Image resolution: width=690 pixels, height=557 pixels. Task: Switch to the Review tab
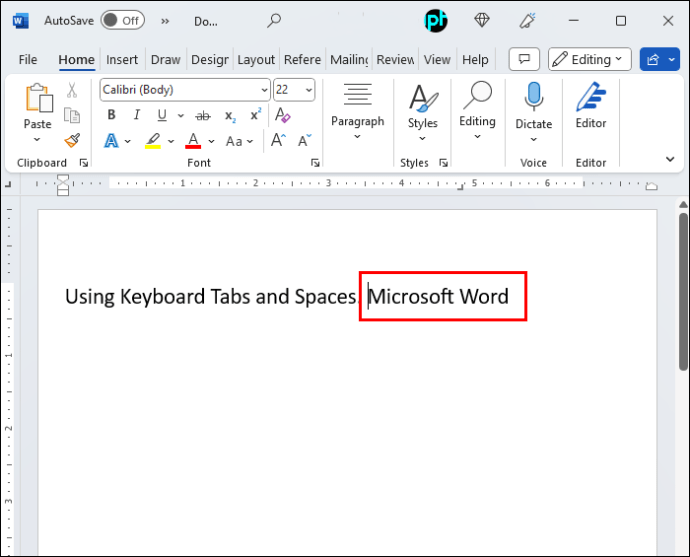pos(395,59)
